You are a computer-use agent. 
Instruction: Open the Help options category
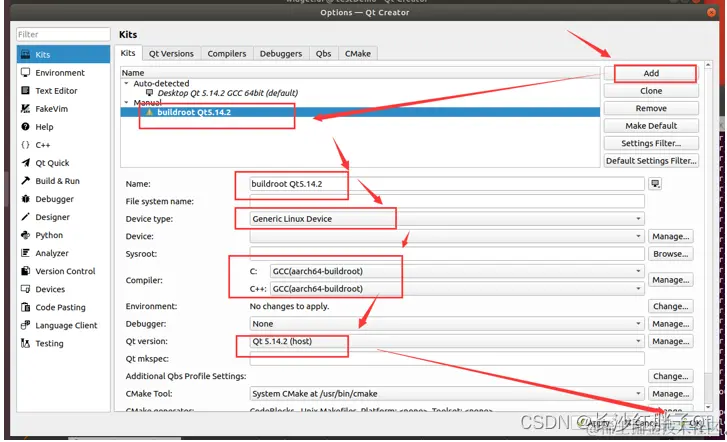tap(64, 127)
